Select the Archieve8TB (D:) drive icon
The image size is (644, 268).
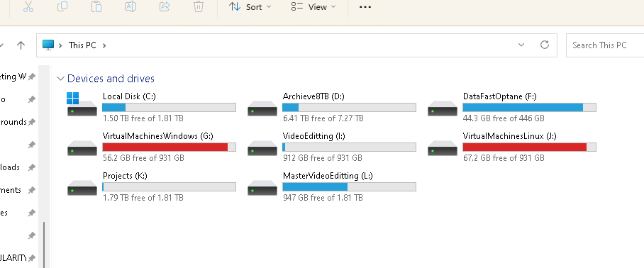click(262, 108)
